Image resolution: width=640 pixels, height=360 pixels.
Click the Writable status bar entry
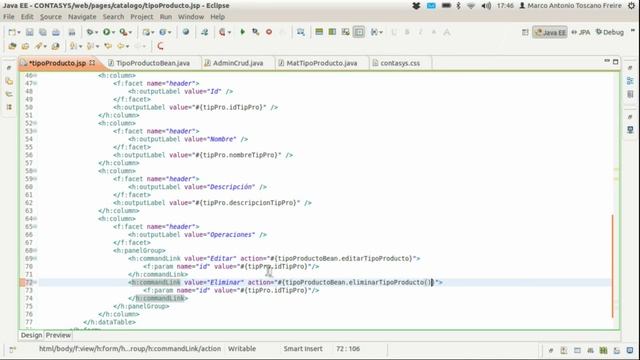(242, 349)
